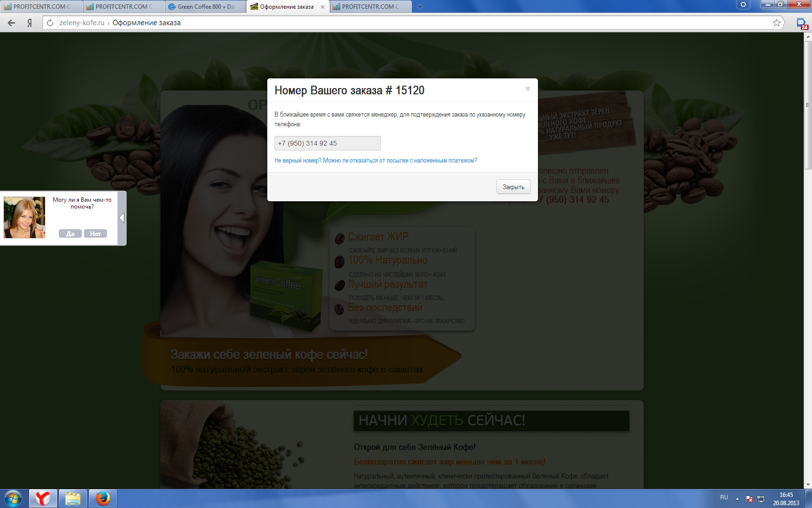Click the 100% Натурально heading
Viewport: 812px width, 508px height.
pos(388,260)
